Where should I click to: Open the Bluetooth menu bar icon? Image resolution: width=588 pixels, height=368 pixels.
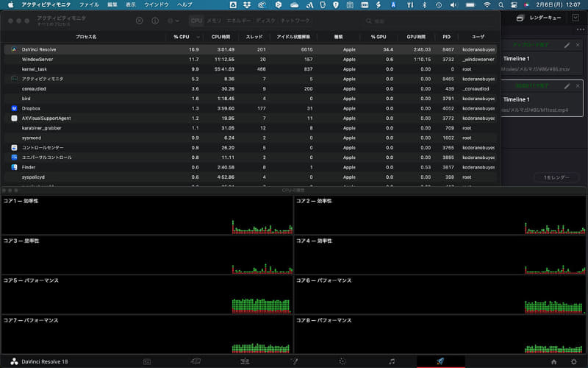[x=425, y=4]
